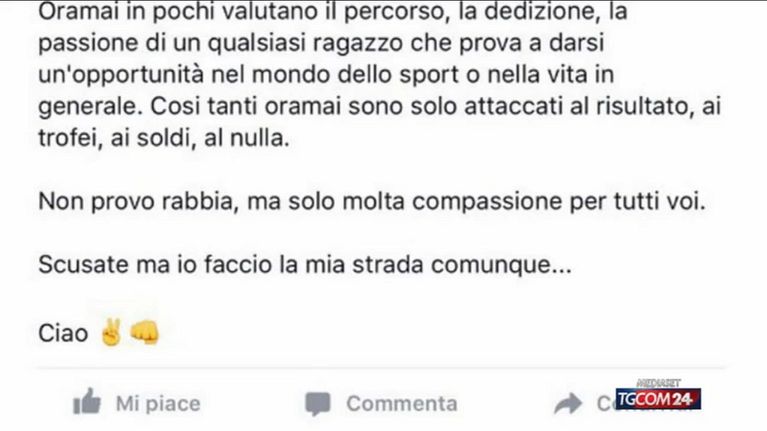The height and width of the screenshot is (431, 767).
Task: Click the red COM part of the logo
Action: point(654,399)
